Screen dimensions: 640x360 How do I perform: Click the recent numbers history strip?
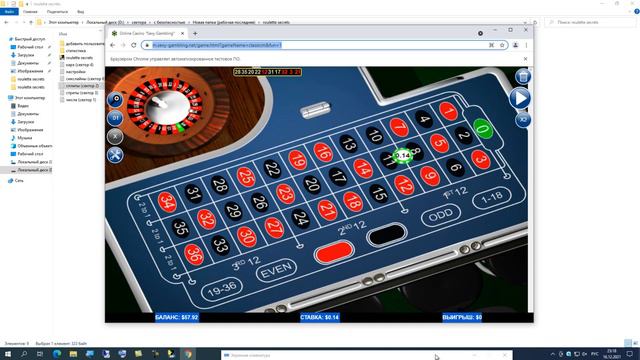point(267,72)
